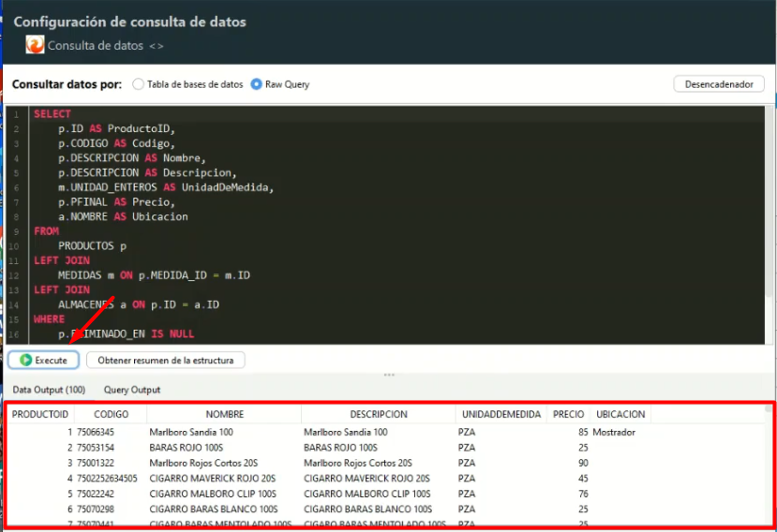Click the green play icon on Execute
This screenshot has width=777, height=532.
pos(25,360)
